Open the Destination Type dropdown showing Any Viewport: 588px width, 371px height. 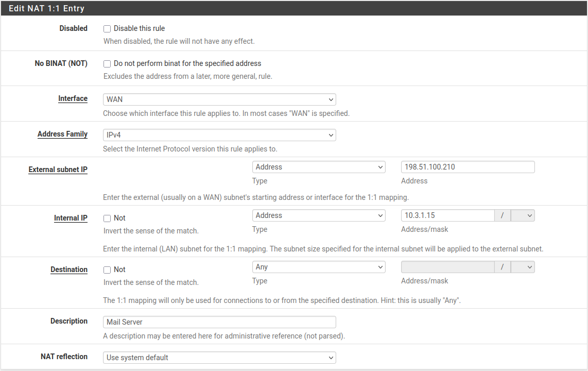[x=318, y=266]
